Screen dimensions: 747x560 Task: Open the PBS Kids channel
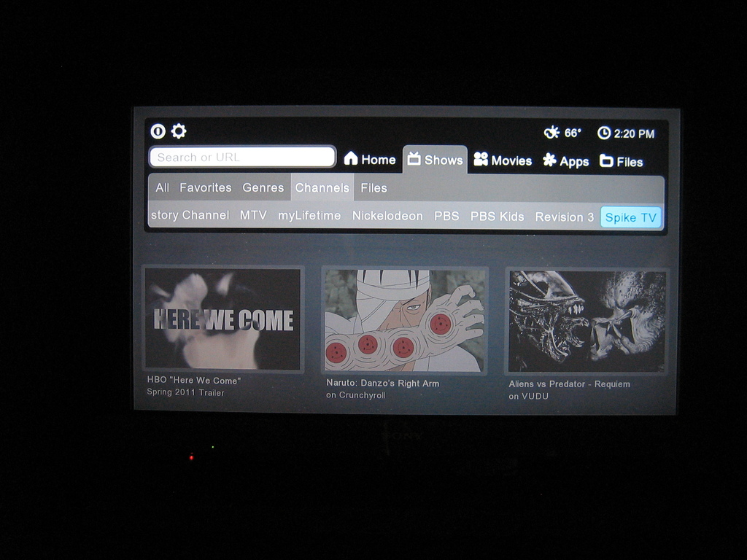[497, 217]
